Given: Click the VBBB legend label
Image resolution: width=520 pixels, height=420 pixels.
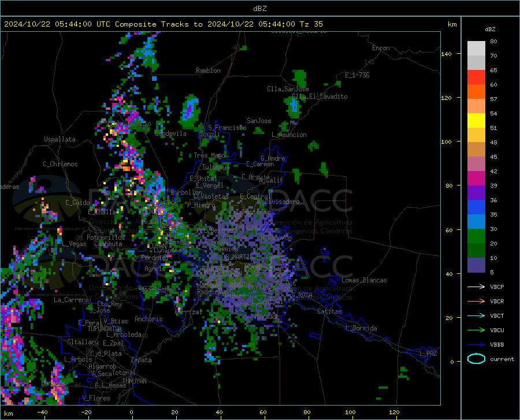Looking at the screenshot, I should click(x=497, y=345).
